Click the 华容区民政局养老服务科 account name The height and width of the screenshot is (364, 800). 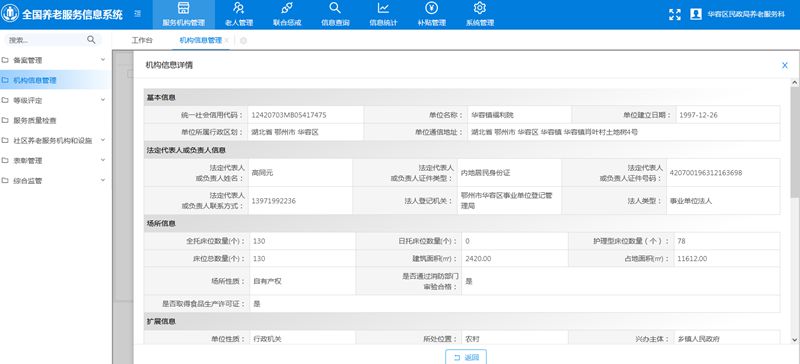click(745, 14)
